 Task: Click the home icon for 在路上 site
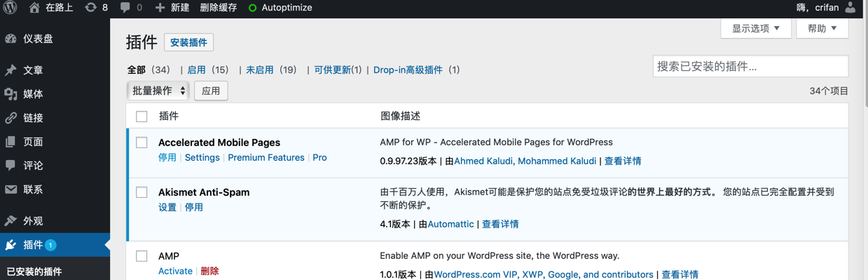(34, 8)
